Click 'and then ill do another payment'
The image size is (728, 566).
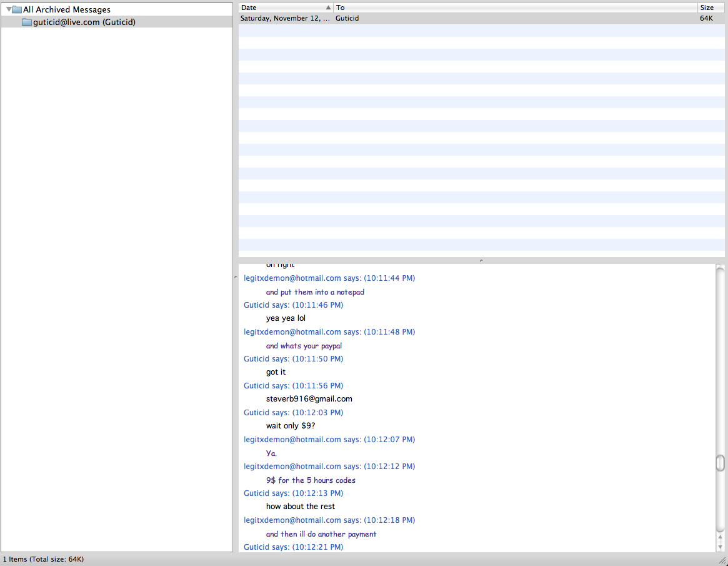coord(321,534)
